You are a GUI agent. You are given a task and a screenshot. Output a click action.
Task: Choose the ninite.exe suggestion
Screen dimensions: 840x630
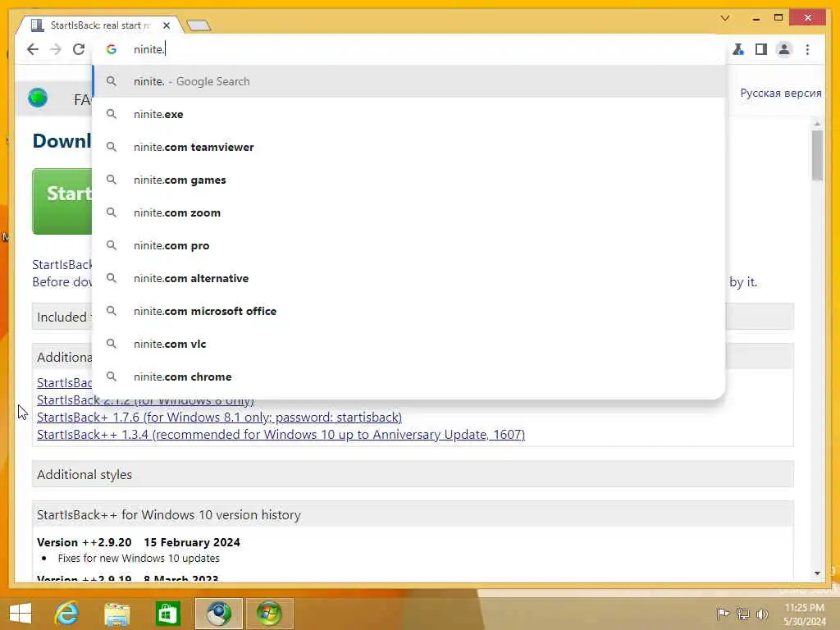tap(409, 114)
